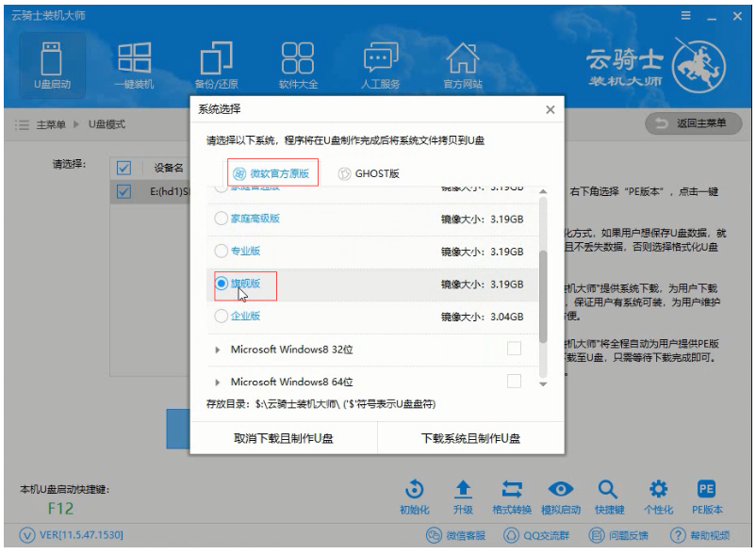This screenshot has height=554, width=756.
Task: Click 取消下载且制作U盘 button
Action: 283,438
